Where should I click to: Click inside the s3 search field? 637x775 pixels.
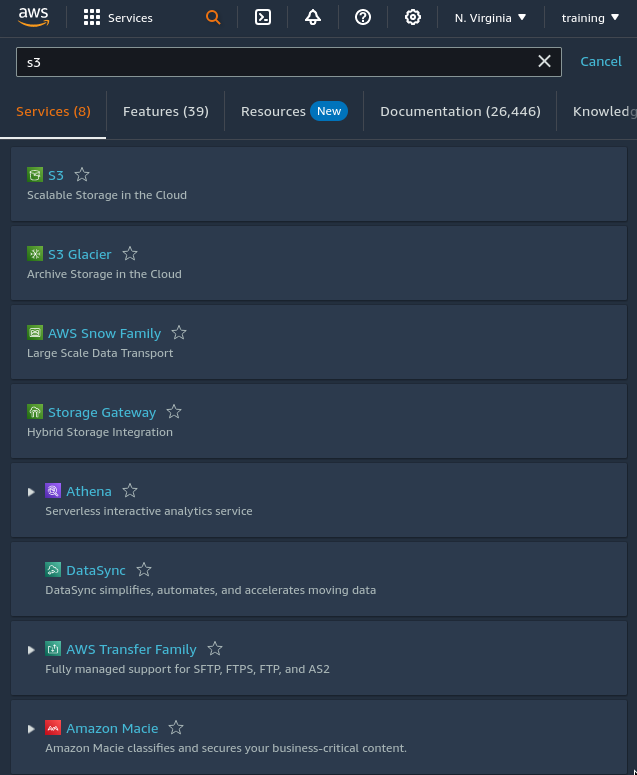[x=270, y=62]
